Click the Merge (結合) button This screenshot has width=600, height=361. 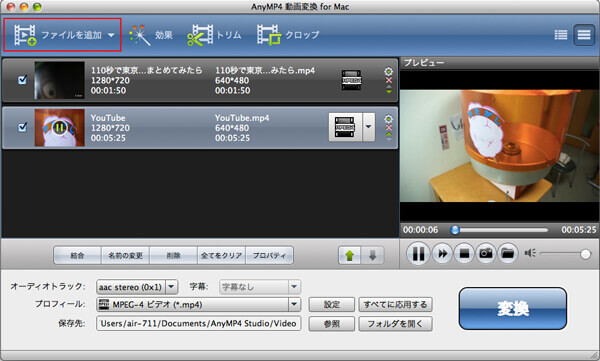coord(77,255)
